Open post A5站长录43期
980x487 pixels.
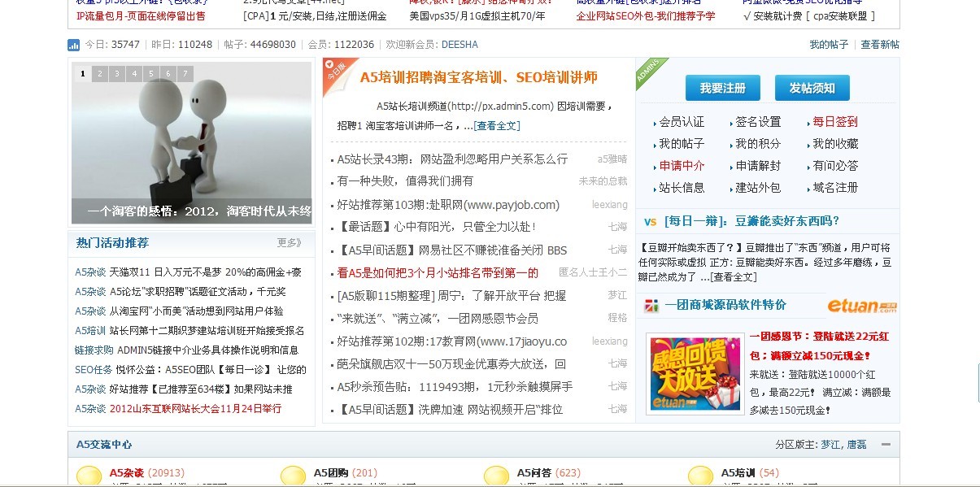click(452, 159)
